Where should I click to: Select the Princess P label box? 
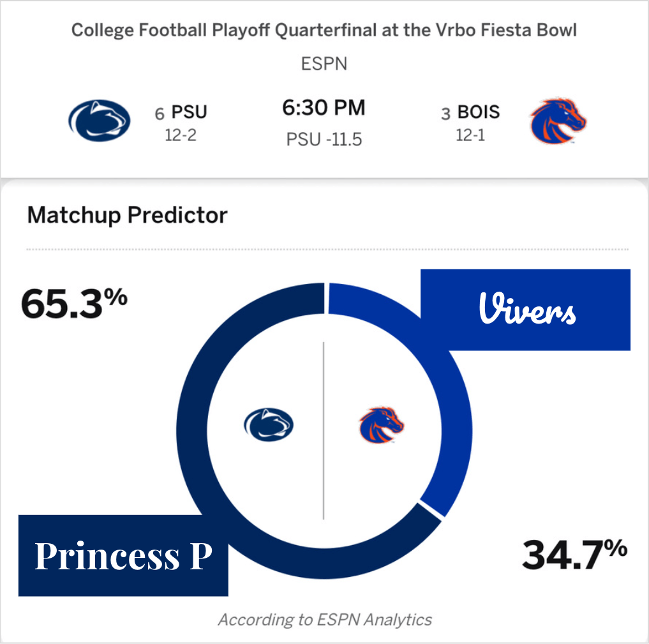pos(123,555)
